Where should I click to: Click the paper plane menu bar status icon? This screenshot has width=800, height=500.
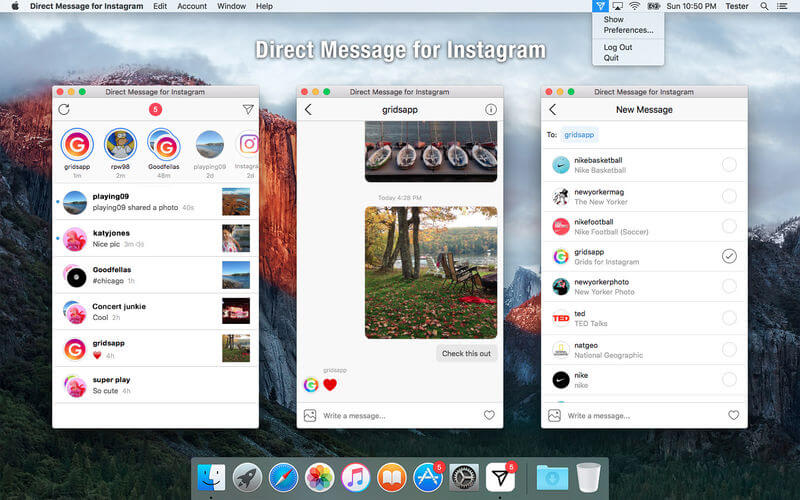click(600, 6)
